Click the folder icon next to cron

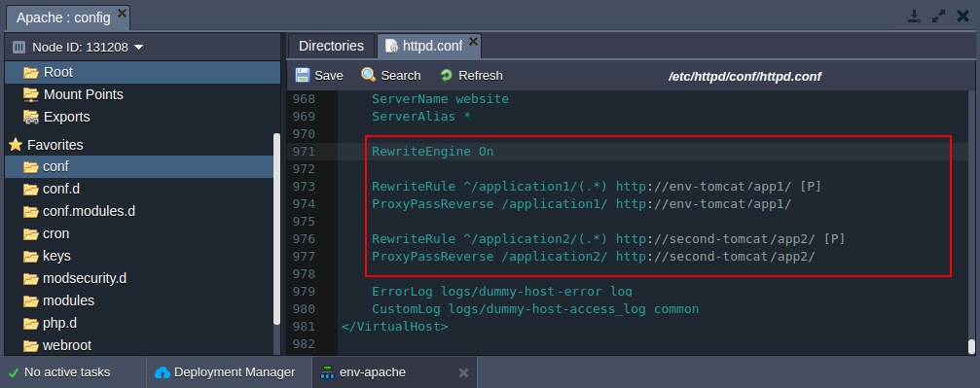[x=30, y=233]
